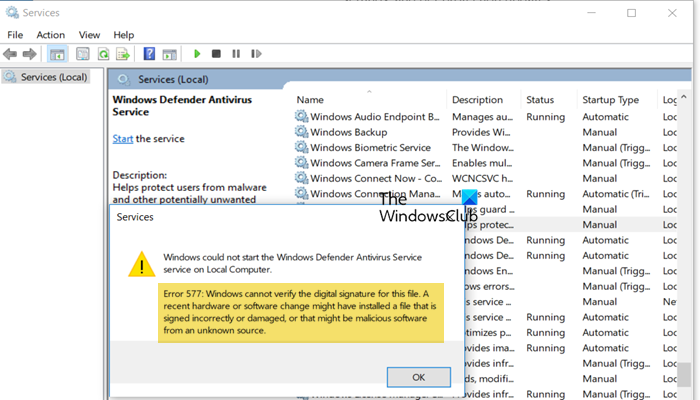This screenshot has width=700, height=400.
Task: Click the vertical scrollbar thumb in services list
Action: tap(684, 374)
